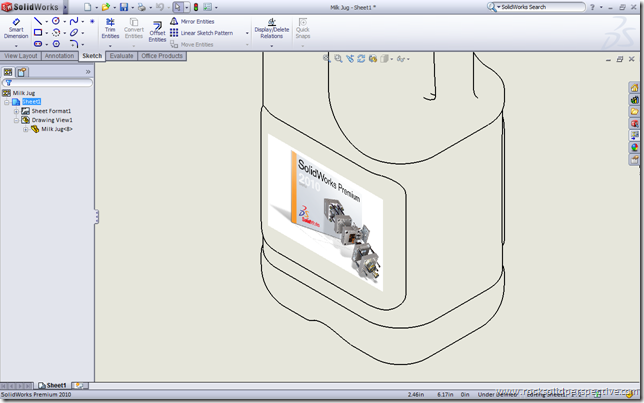Image resolution: width=644 pixels, height=403 pixels.
Task: Print using the printer icon
Action: (142, 7)
